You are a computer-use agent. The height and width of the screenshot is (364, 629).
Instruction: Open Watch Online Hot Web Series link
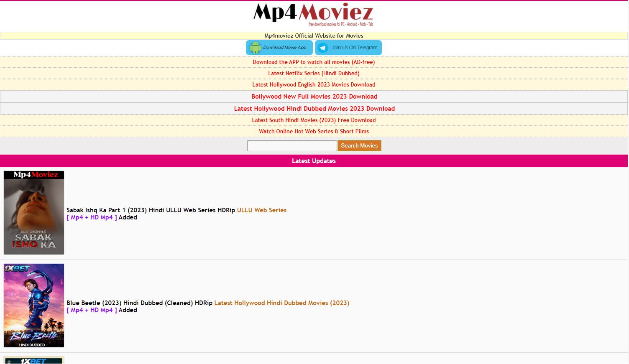(x=314, y=132)
